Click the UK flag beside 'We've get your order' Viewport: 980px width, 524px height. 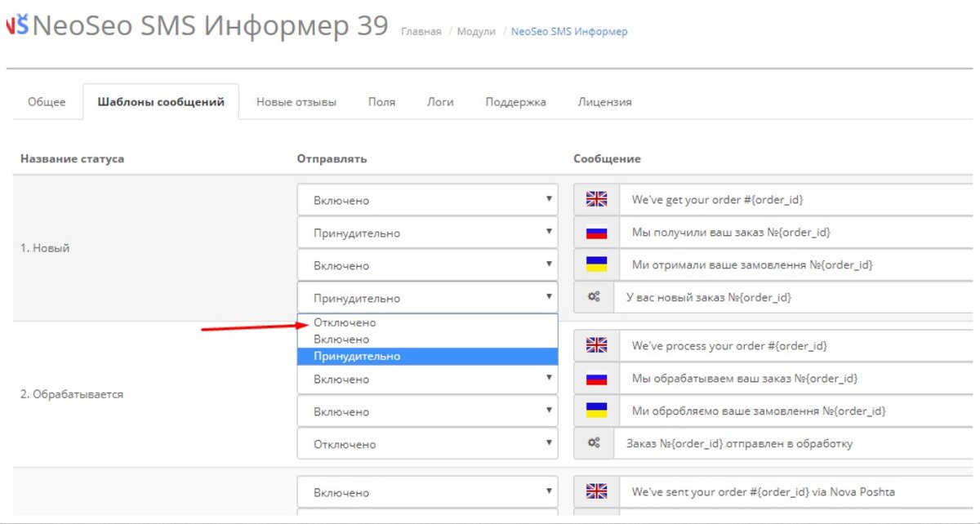click(597, 200)
